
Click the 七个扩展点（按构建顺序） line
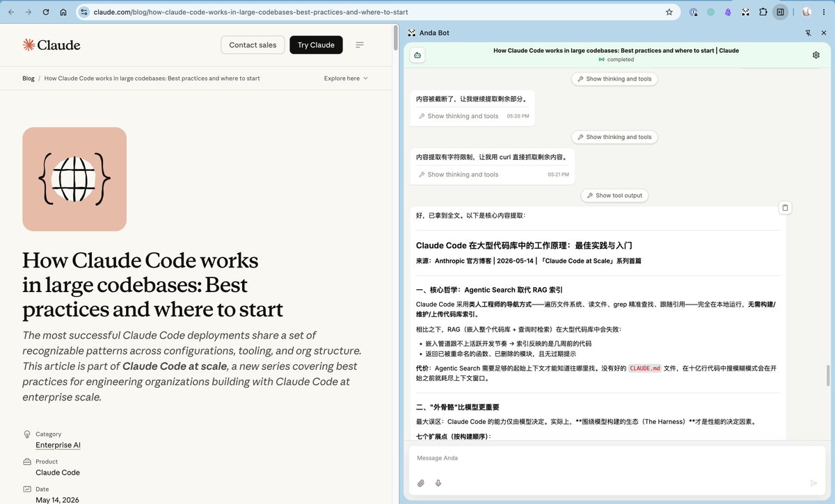(454, 437)
